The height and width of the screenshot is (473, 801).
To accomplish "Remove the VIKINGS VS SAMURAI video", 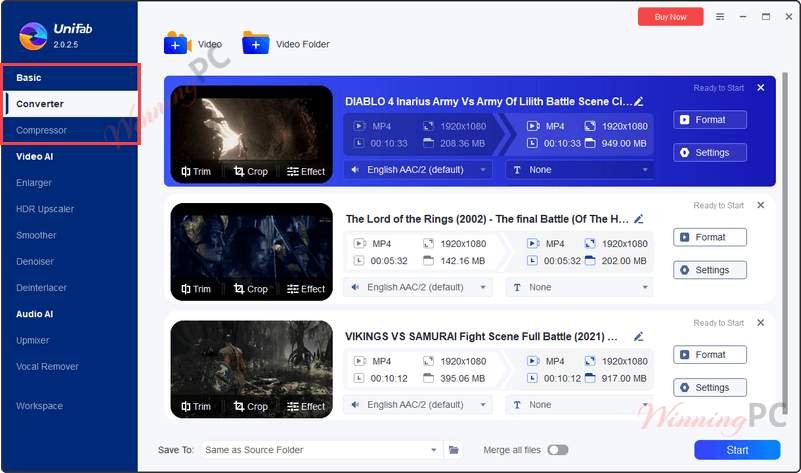I will click(761, 323).
